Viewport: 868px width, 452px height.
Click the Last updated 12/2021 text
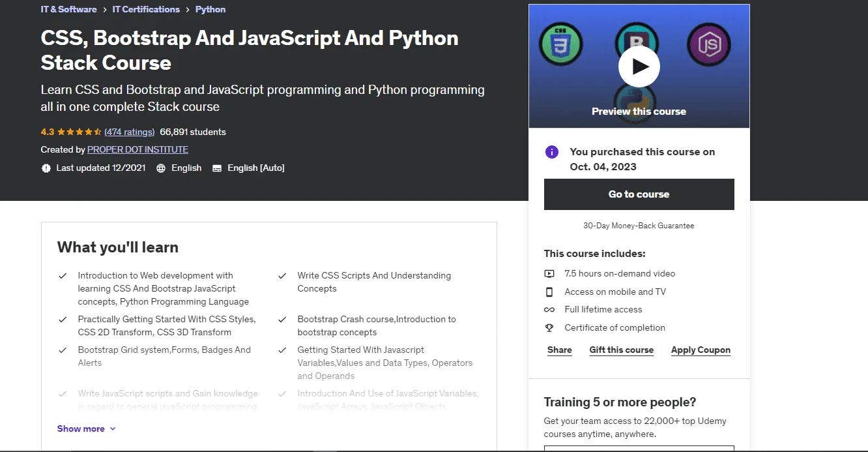tap(101, 168)
